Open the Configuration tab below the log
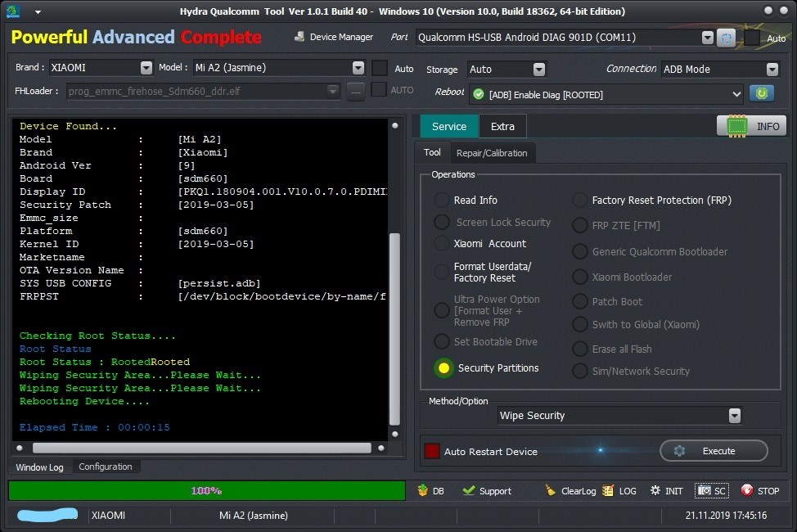 click(x=106, y=467)
